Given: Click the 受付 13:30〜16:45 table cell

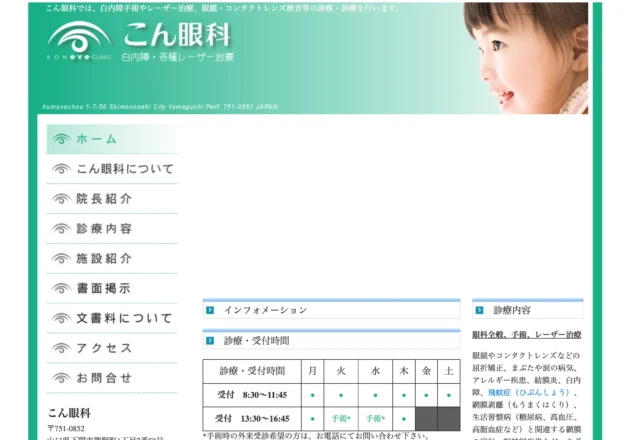Looking at the screenshot, I should [252, 419].
